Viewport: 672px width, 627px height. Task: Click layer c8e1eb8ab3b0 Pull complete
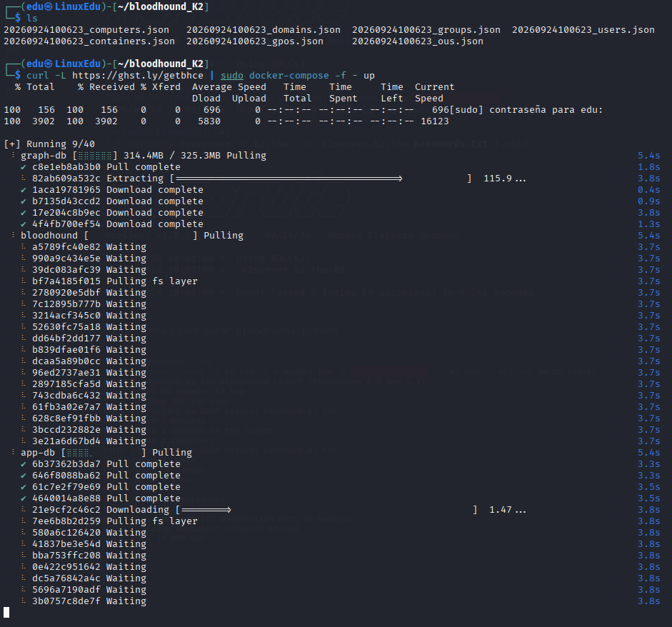tap(106, 167)
